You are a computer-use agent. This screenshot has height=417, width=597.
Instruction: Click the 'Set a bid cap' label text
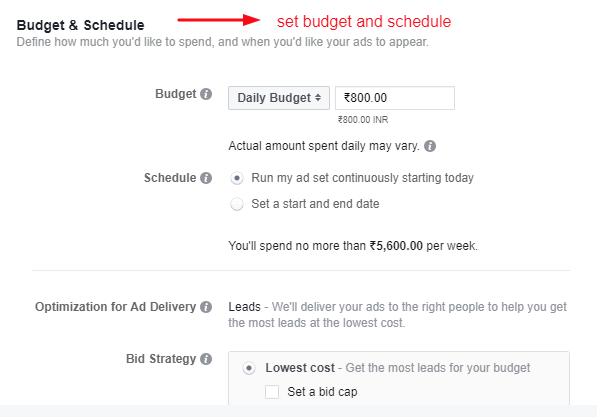click(x=322, y=392)
